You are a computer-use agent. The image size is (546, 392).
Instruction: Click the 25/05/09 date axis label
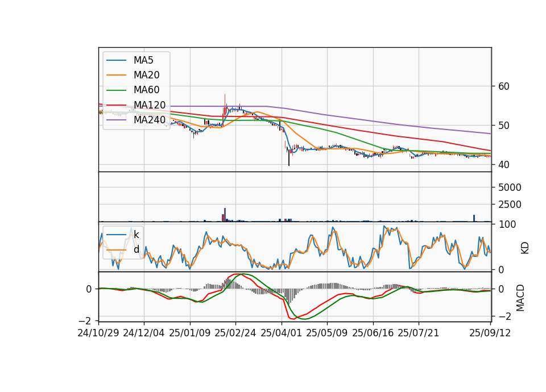(x=327, y=333)
